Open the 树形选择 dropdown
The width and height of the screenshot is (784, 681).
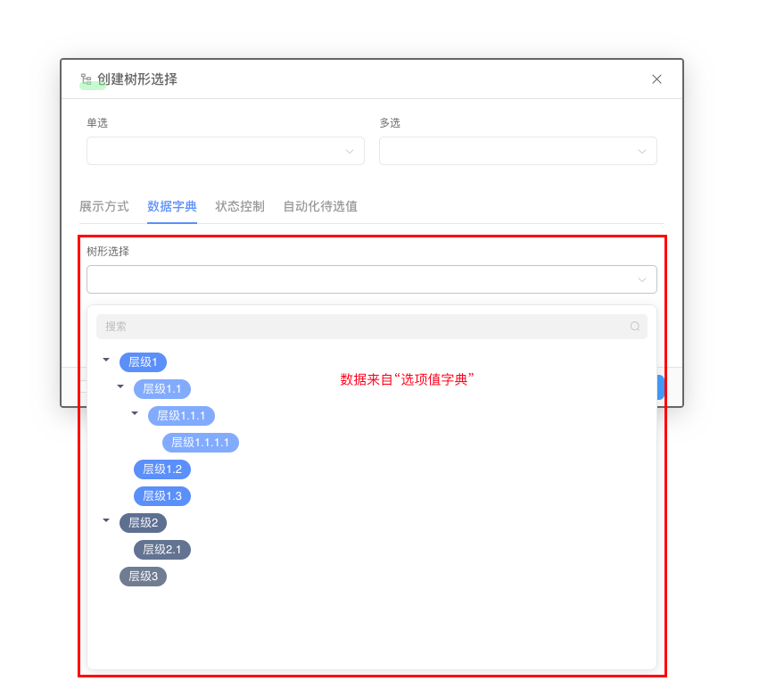point(372,279)
